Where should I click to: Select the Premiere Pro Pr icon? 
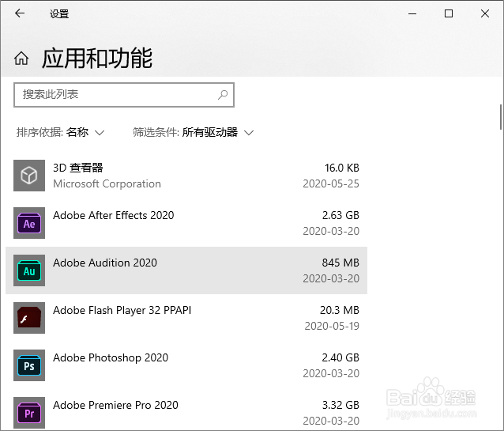[29, 413]
